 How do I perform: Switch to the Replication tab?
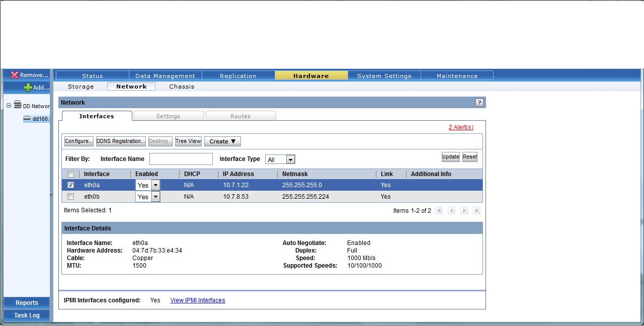click(x=238, y=75)
